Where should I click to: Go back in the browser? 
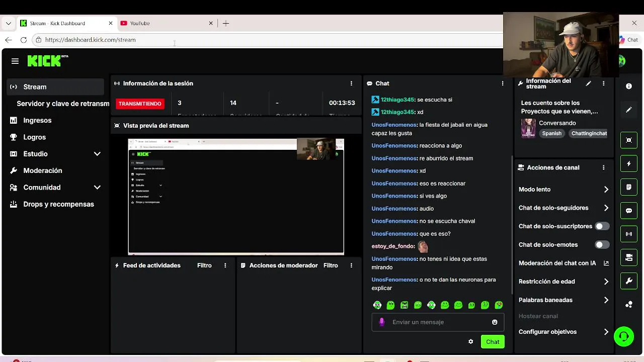point(8,40)
